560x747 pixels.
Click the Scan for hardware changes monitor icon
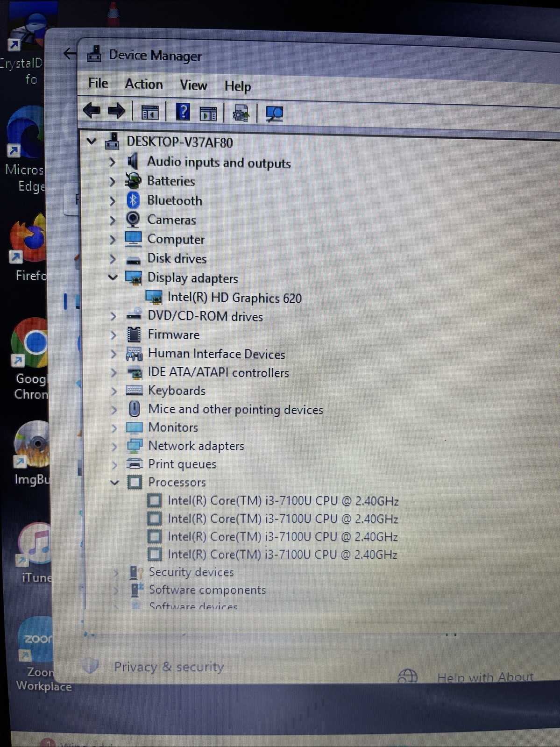click(274, 114)
